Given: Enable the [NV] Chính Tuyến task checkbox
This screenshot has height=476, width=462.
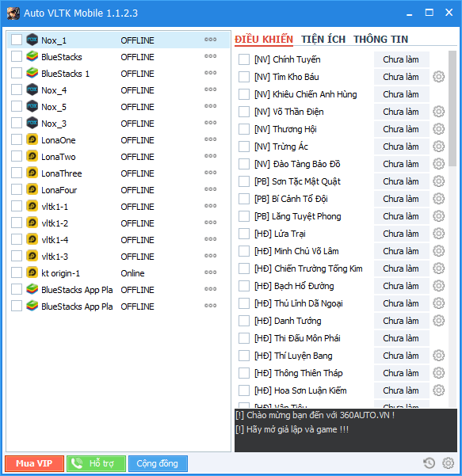Looking at the screenshot, I should point(244,59).
